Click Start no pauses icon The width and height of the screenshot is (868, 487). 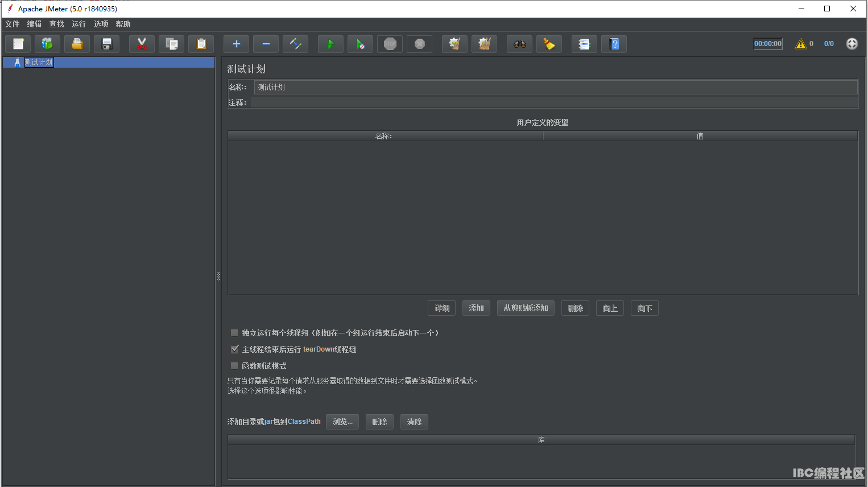tap(360, 44)
